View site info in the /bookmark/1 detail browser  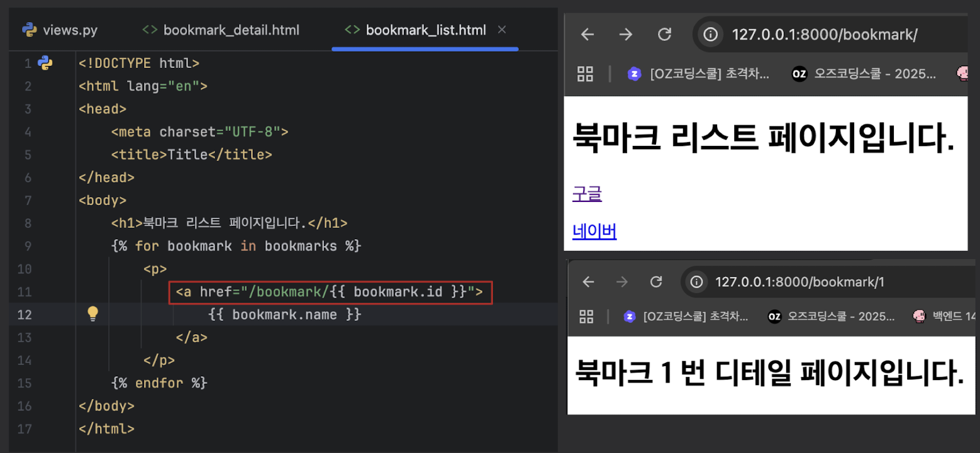point(696,282)
